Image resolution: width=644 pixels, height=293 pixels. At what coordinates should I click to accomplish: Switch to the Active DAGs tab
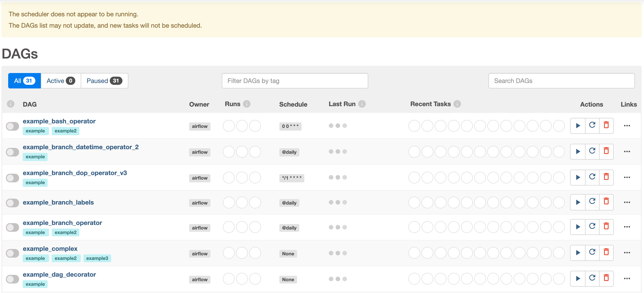pos(61,81)
